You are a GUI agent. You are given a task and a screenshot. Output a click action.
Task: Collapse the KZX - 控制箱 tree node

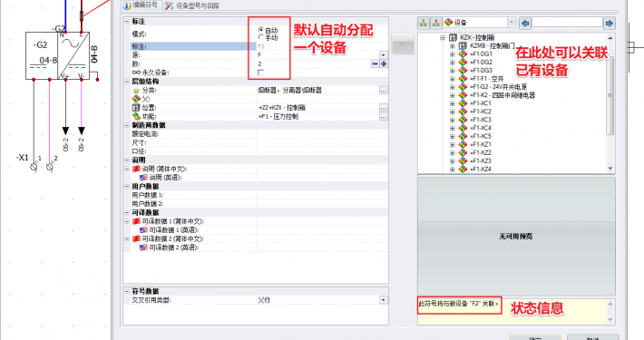[443, 37]
